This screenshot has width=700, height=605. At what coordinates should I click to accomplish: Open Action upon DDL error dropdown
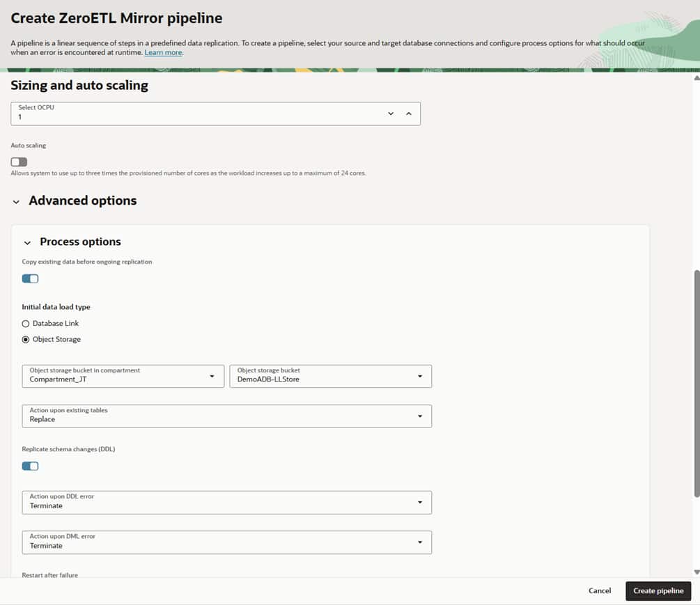[227, 503]
